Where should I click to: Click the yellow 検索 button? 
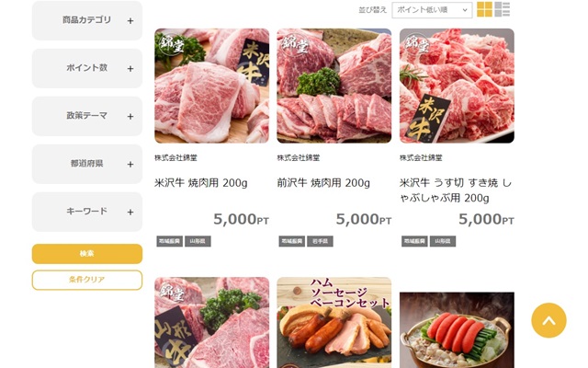87,254
